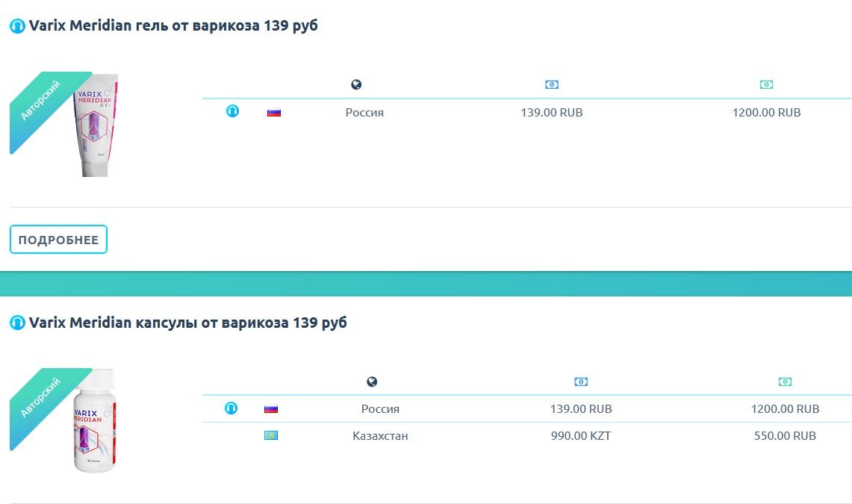Open Varix Meridian капсулы offer title link
Image resolution: width=852 pixels, height=504 pixels.
(x=187, y=323)
